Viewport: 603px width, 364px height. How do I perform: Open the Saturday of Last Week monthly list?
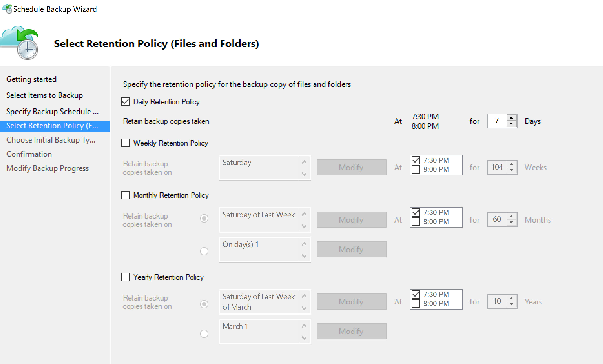(x=265, y=220)
